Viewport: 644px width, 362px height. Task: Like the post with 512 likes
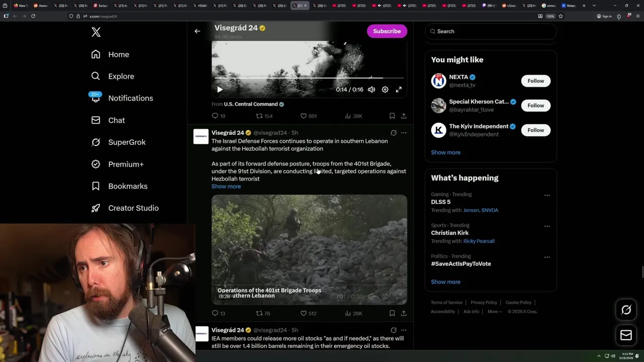tap(308, 313)
